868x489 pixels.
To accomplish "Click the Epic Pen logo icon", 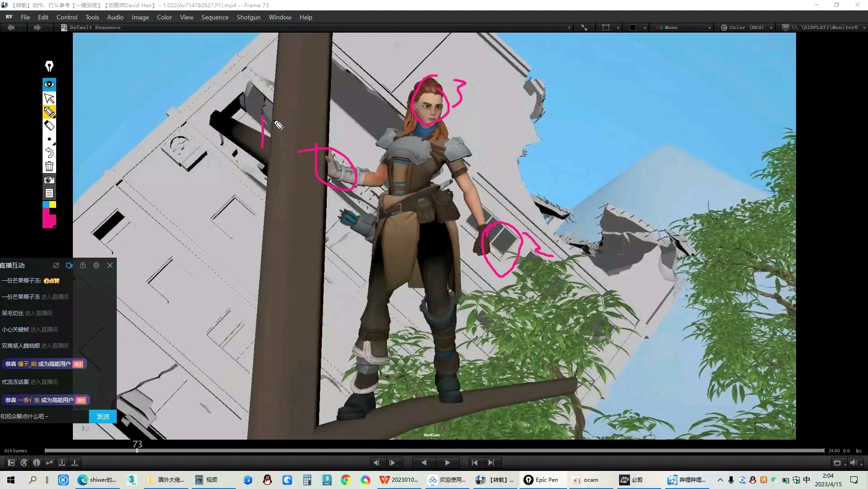I will click(49, 67).
